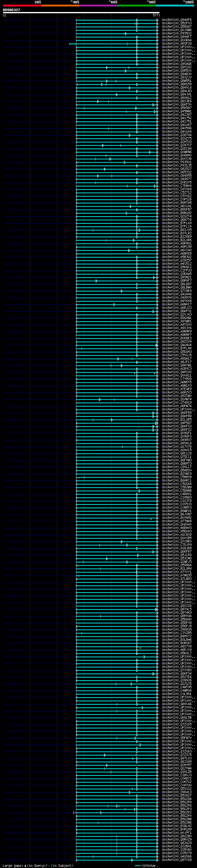The height and width of the screenshot is (868, 197).
Task: Choose label UniRef100_A1CHX8
Action: coord(177,535)
